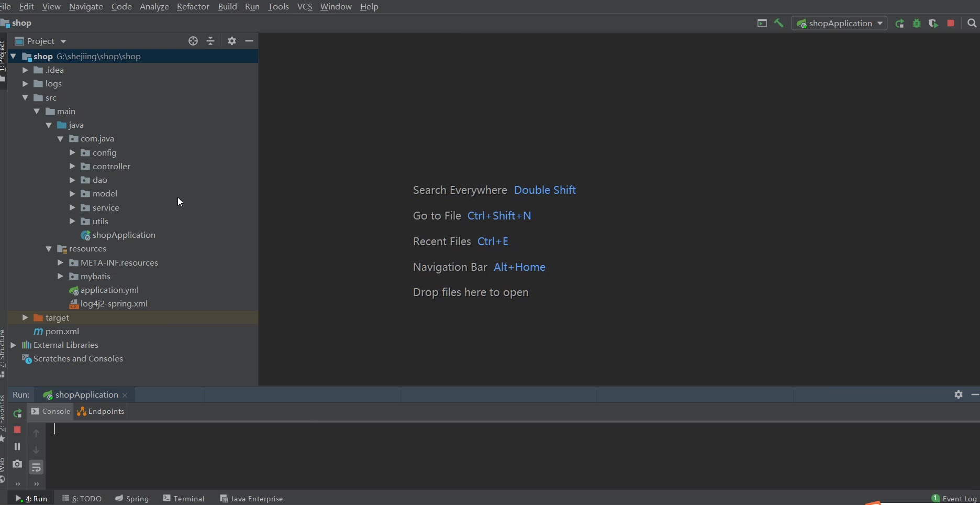Switch to the Endpoints tab

101,411
